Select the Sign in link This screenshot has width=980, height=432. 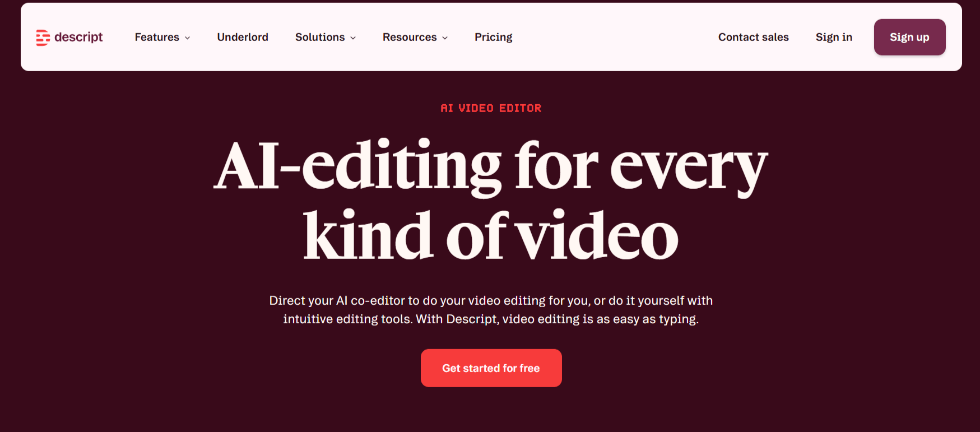(834, 37)
